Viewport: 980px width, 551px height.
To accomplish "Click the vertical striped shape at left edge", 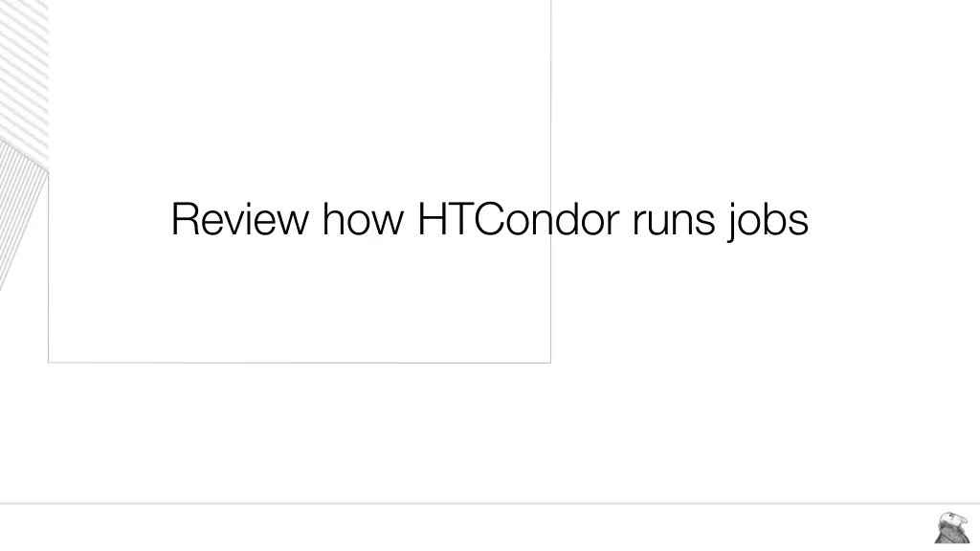I will tap(19, 210).
